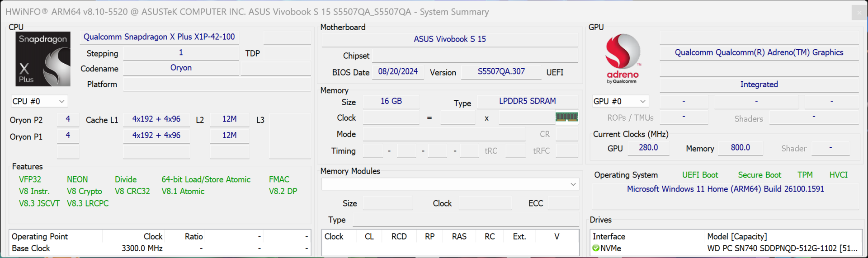Open the CPU #0 selector dropdown
This screenshot has width=868, height=258.
(39, 101)
